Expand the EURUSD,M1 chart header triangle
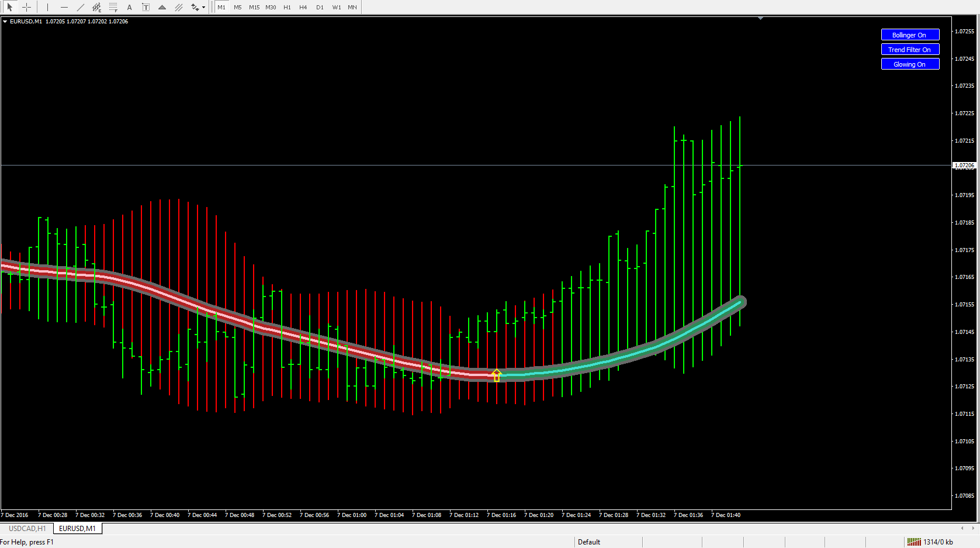This screenshot has width=980, height=548. click(x=5, y=22)
